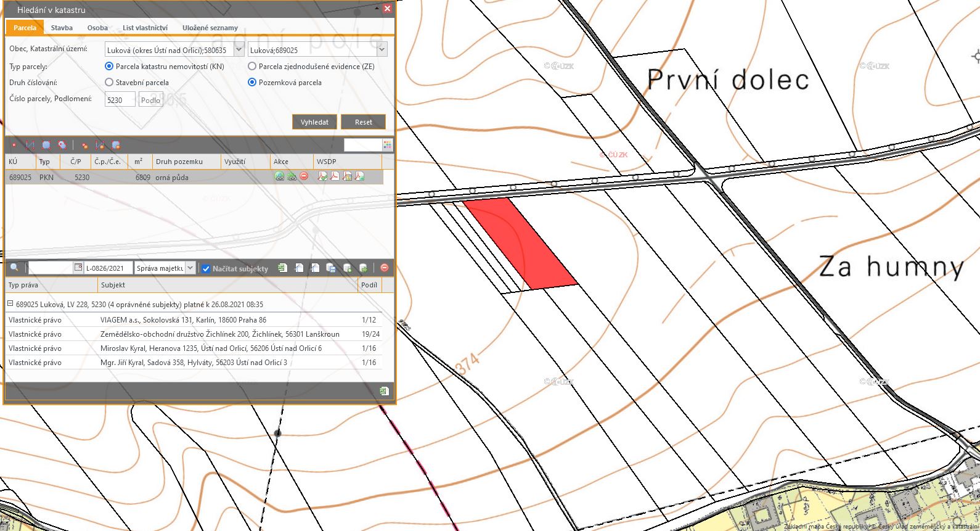This screenshot has width=980, height=531.
Task: Click the magnifier search icon in ownership toolbar
Action: click(14, 268)
